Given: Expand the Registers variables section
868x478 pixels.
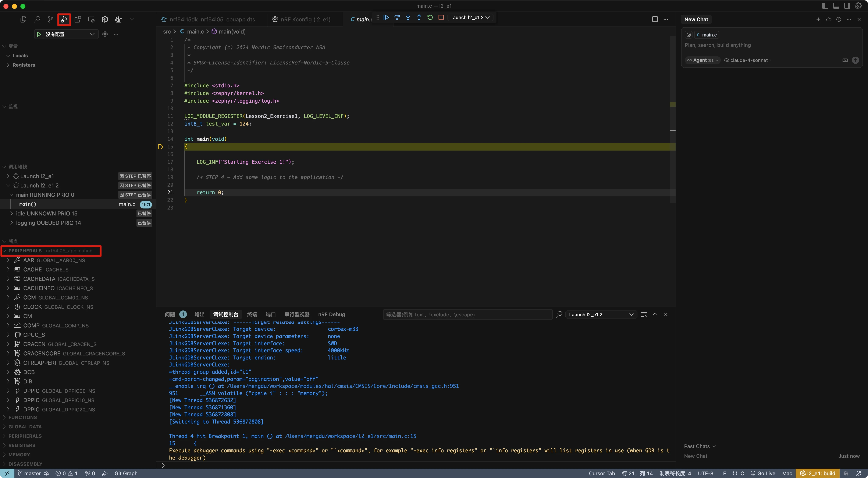Looking at the screenshot, I should [x=24, y=65].
